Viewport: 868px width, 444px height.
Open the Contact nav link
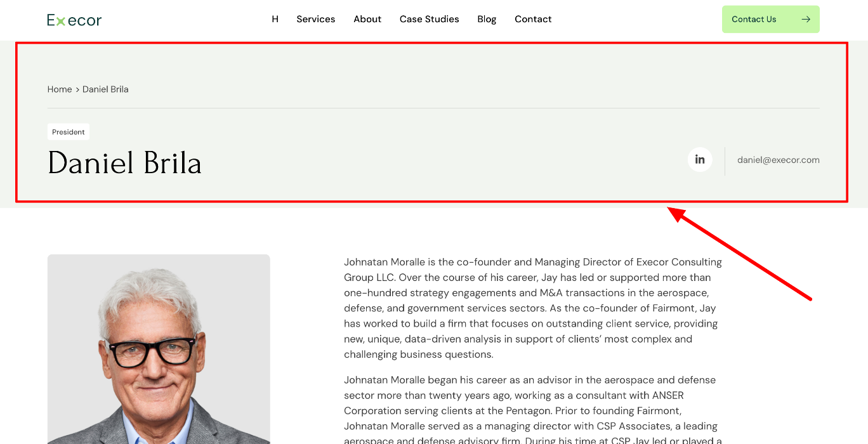533,19
